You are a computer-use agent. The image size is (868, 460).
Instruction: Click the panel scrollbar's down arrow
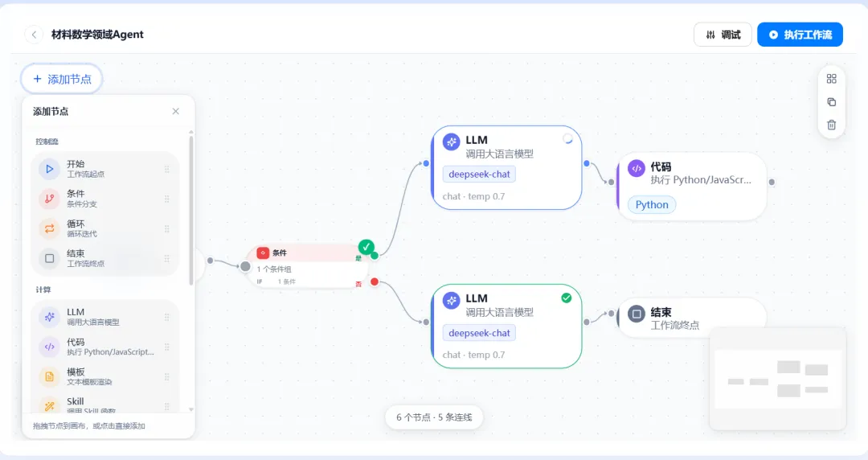pyautogui.click(x=191, y=409)
